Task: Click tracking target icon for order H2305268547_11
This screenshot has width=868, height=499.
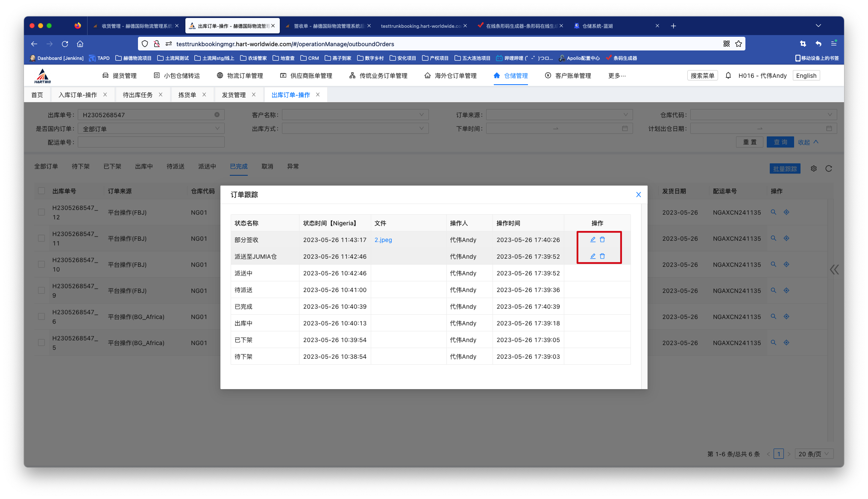Action: click(786, 238)
